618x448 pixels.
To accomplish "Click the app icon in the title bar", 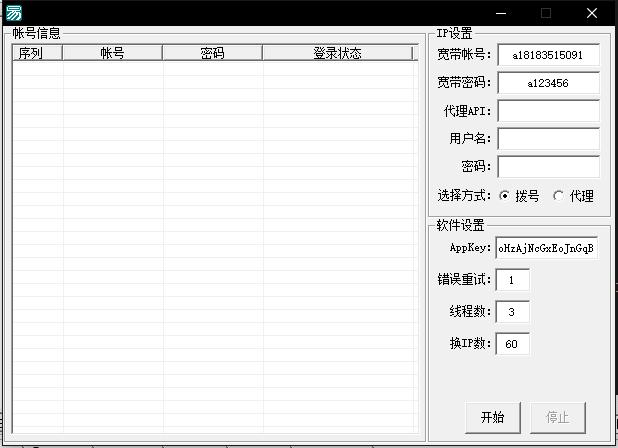I will 14,13.
